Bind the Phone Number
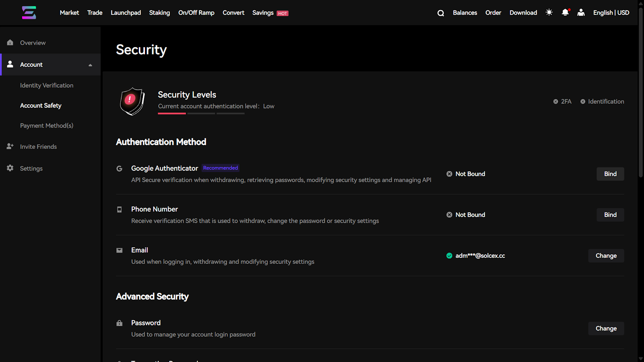Screen dimensions: 644x362 [610, 215]
